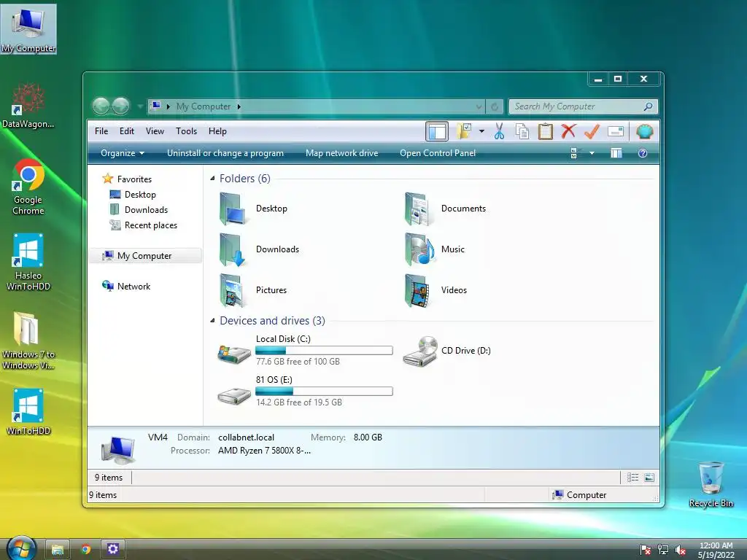Open the Start button
This screenshot has height=560, width=747.
pyautogui.click(x=21, y=548)
